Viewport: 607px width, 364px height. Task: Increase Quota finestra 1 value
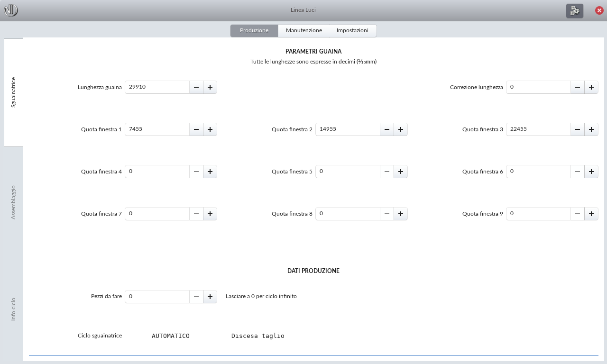click(210, 129)
